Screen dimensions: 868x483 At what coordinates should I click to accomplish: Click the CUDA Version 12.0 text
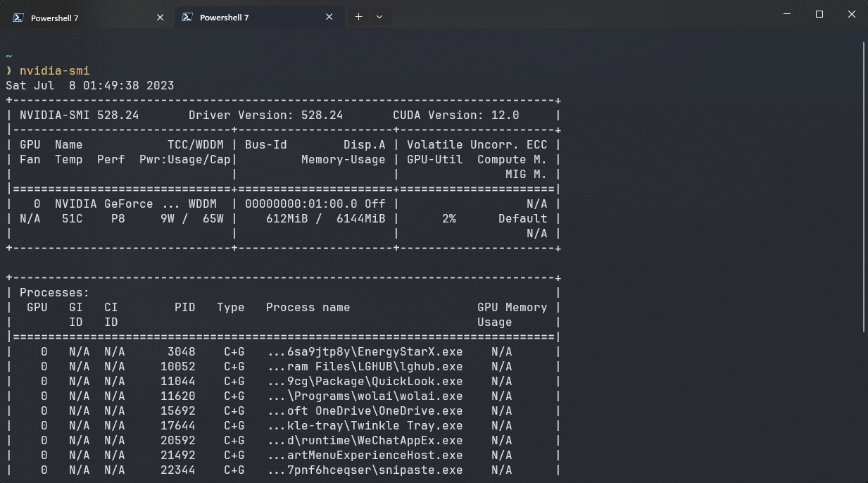tap(455, 115)
